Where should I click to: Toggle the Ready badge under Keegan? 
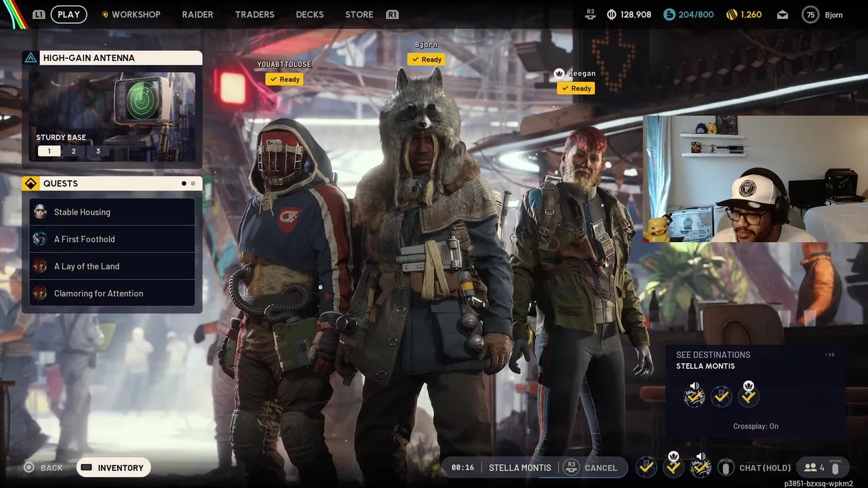pyautogui.click(x=576, y=88)
